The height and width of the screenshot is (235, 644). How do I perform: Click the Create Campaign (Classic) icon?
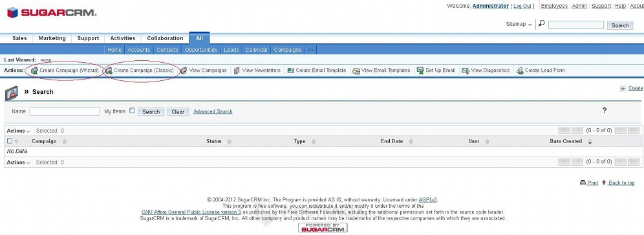109,71
